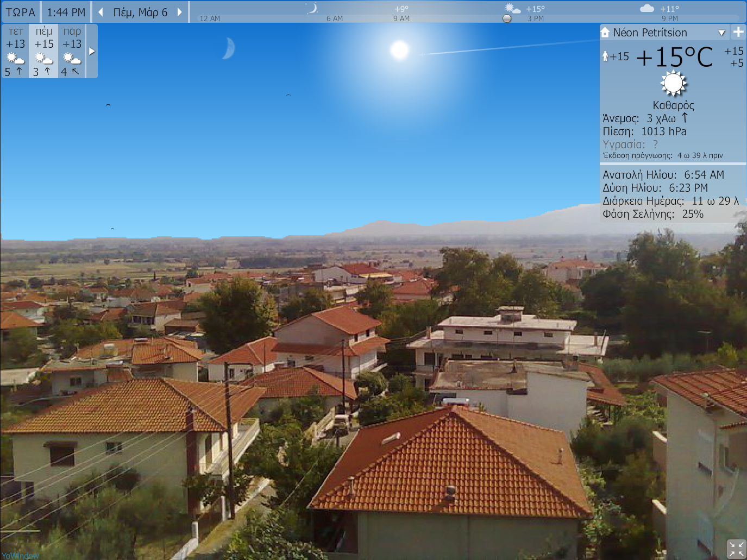
Task: Expand more forecast days with right arrow
Action: point(92,51)
